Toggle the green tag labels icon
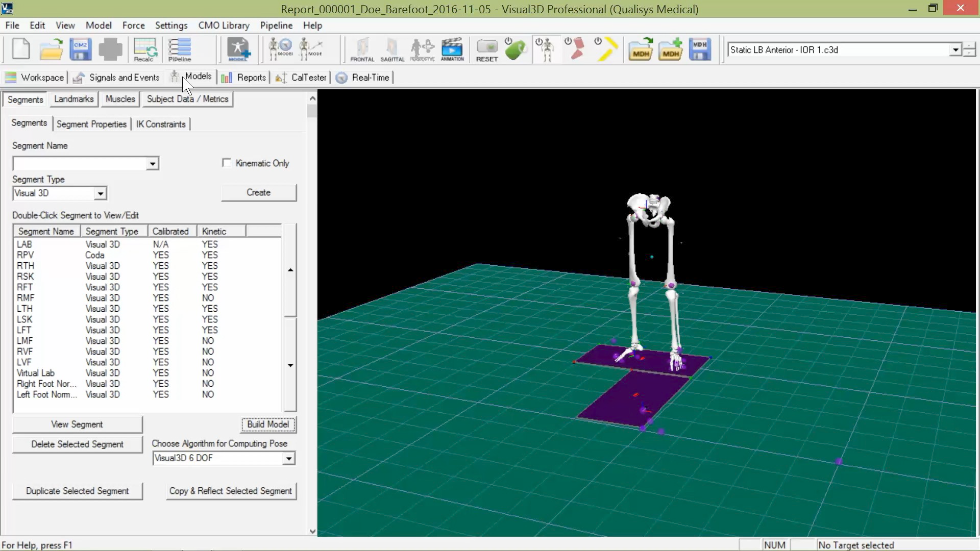This screenshot has height=551, width=980. pos(515,49)
